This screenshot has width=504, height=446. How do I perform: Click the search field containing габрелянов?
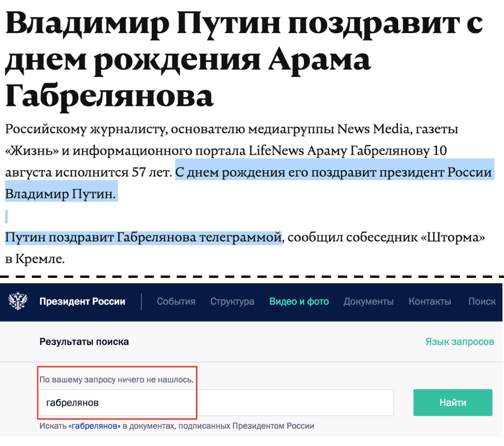[x=217, y=403]
